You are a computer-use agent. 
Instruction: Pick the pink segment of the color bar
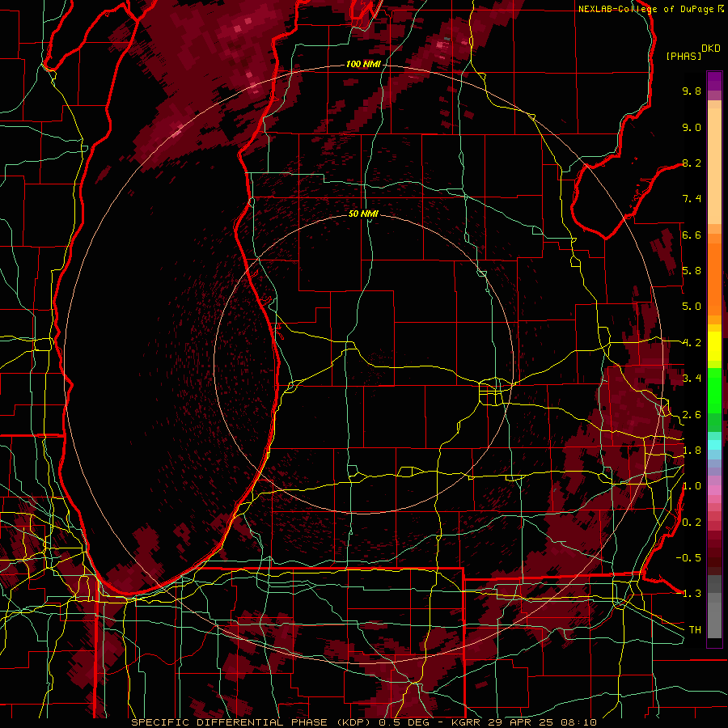[714, 490]
